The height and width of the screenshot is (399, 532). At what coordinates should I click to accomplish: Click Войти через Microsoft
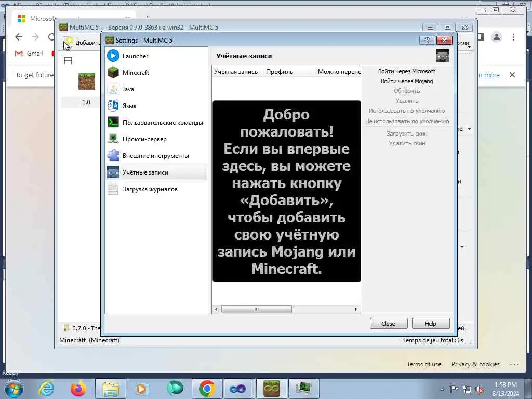point(407,71)
